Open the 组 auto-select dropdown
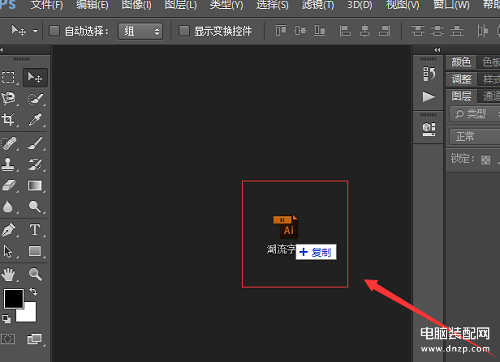The image size is (500, 362). 141,31
